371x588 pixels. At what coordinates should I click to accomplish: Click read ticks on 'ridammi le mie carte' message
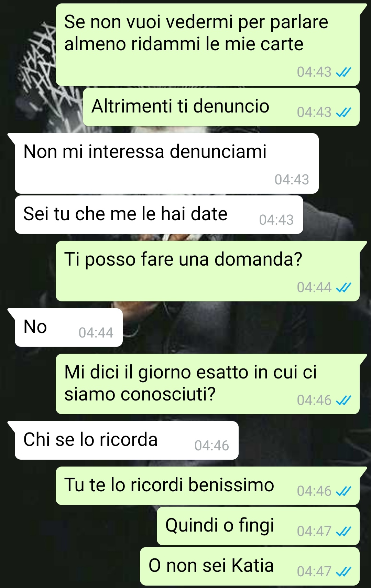click(343, 72)
